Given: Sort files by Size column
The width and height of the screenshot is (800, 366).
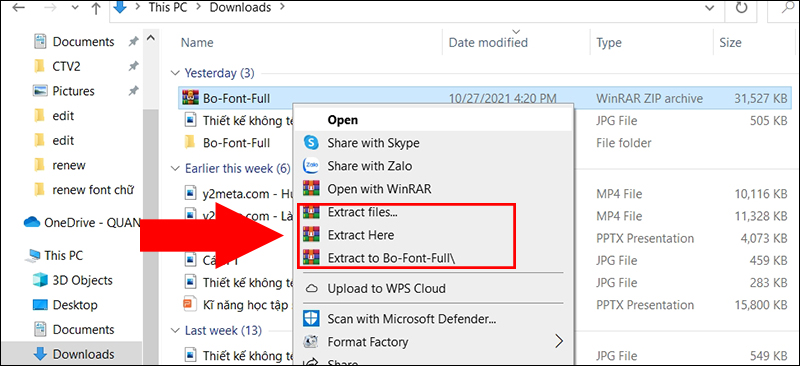Looking at the screenshot, I should 730,42.
